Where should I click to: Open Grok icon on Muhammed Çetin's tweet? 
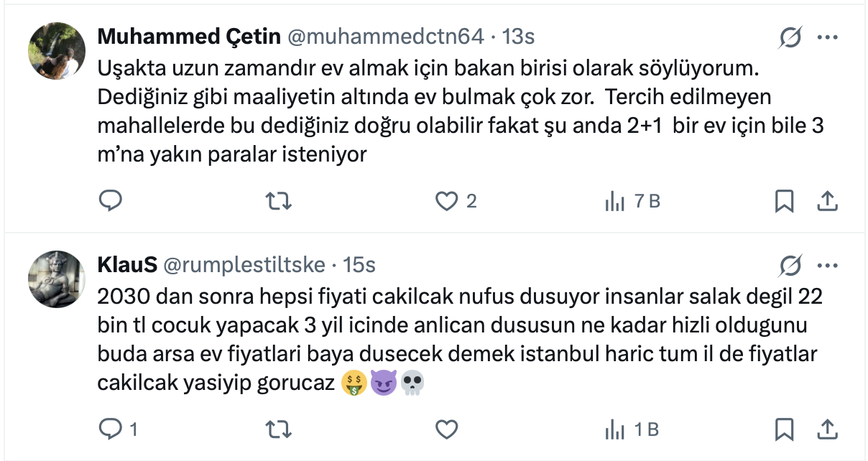(x=790, y=37)
